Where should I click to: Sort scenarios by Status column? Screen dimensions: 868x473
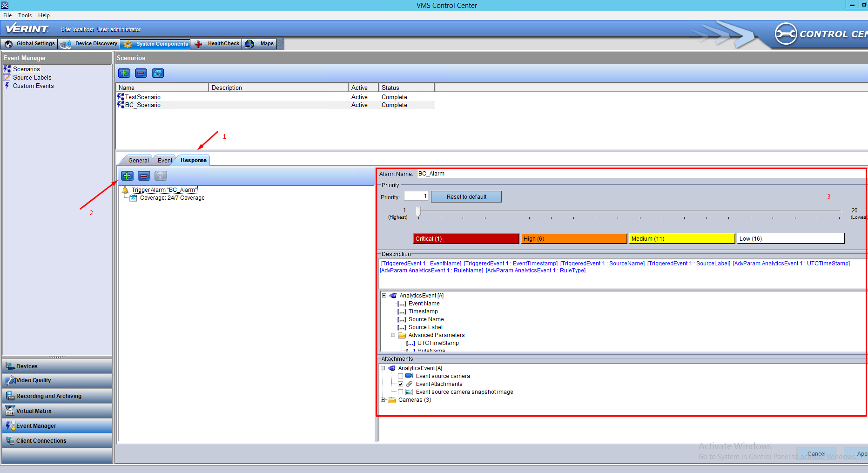406,88
